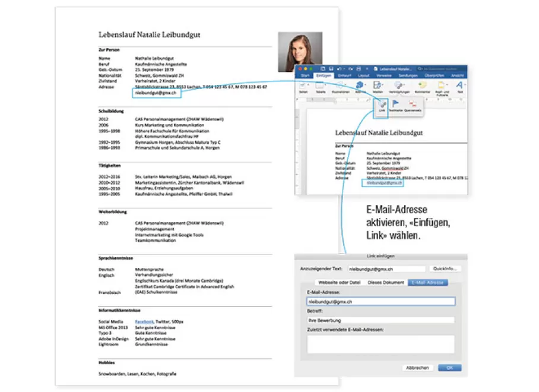Image resolution: width=539 pixels, height=392 pixels.
Task: Click the Zuletzt verwendete E-Mail-Adressen list
Action: (x=381, y=344)
